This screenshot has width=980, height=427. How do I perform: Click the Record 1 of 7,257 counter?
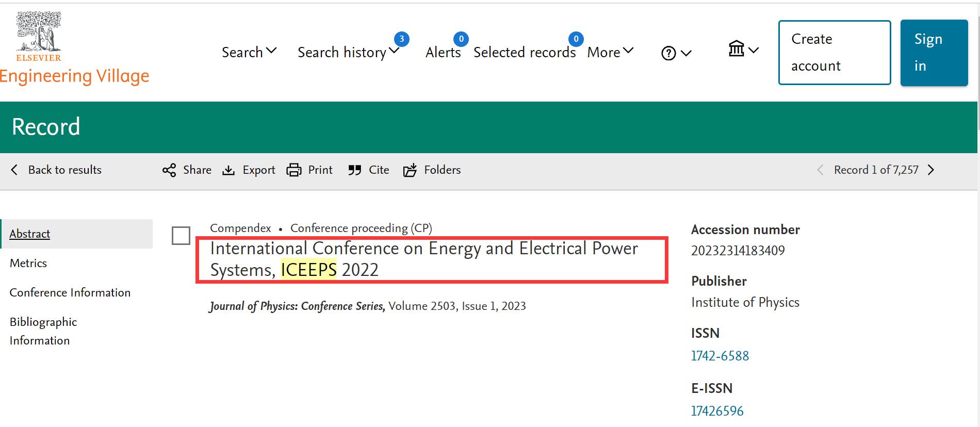pyautogui.click(x=876, y=170)
